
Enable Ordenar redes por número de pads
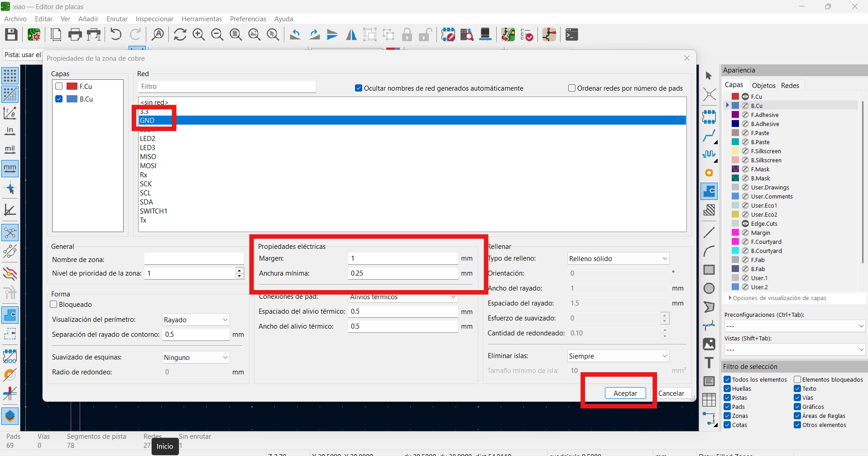tap(572, 88)
